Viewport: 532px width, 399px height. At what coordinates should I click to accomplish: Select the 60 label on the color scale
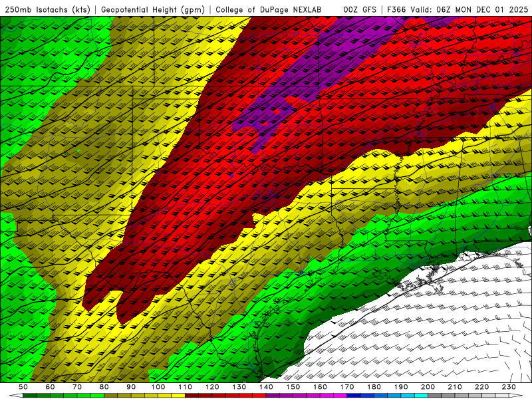click(x=51, y=387)
